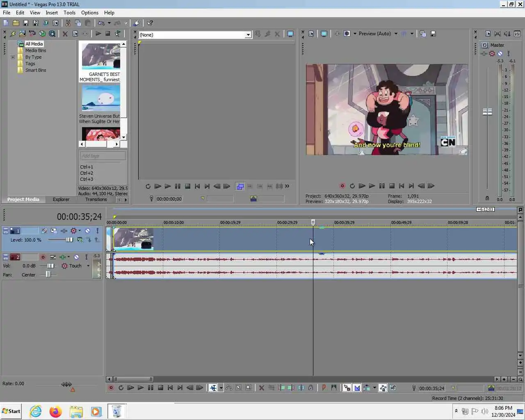Expand the By Type media bin
525x420 pixels.
click(x=13, y=57)
